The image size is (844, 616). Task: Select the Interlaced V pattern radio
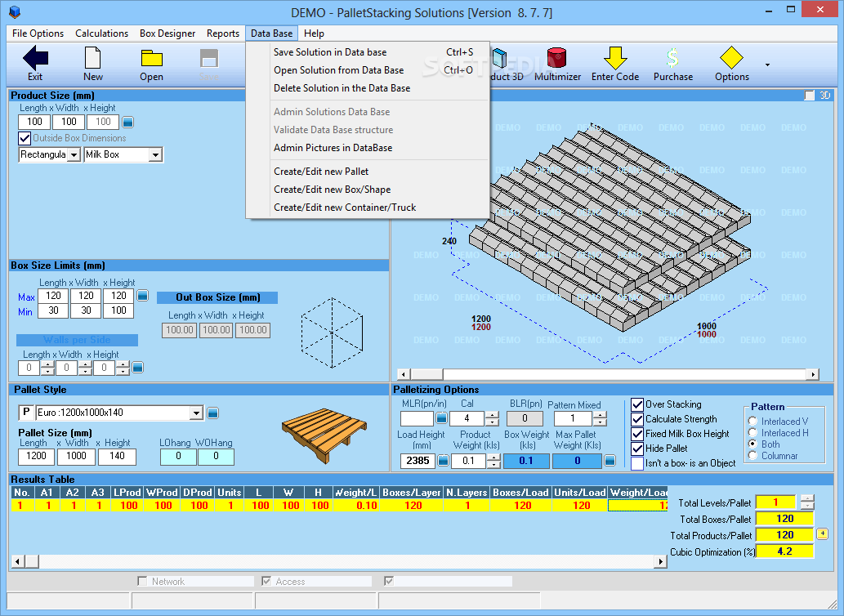(x=752, y=421)
